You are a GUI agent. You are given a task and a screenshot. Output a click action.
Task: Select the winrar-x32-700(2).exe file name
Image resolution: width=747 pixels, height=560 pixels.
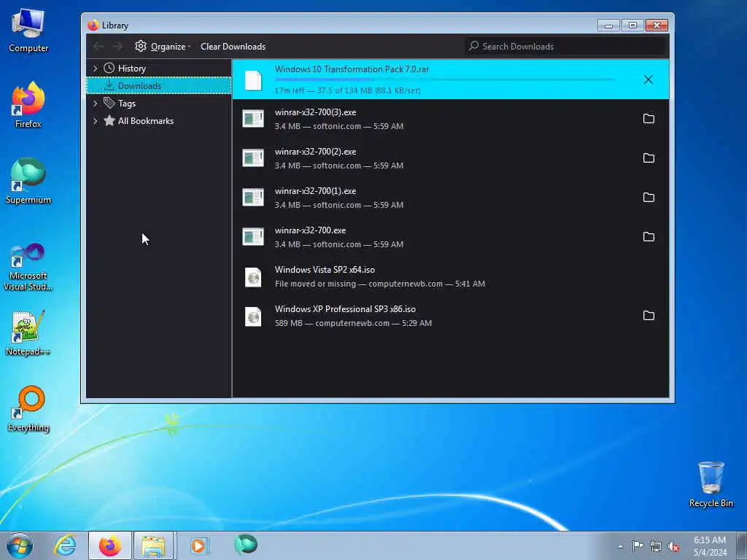[315, 152]
